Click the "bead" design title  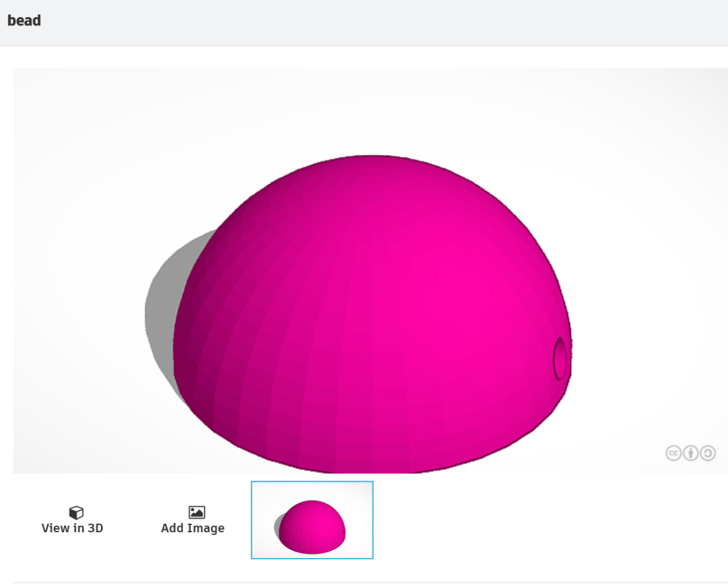click(24, 21)
